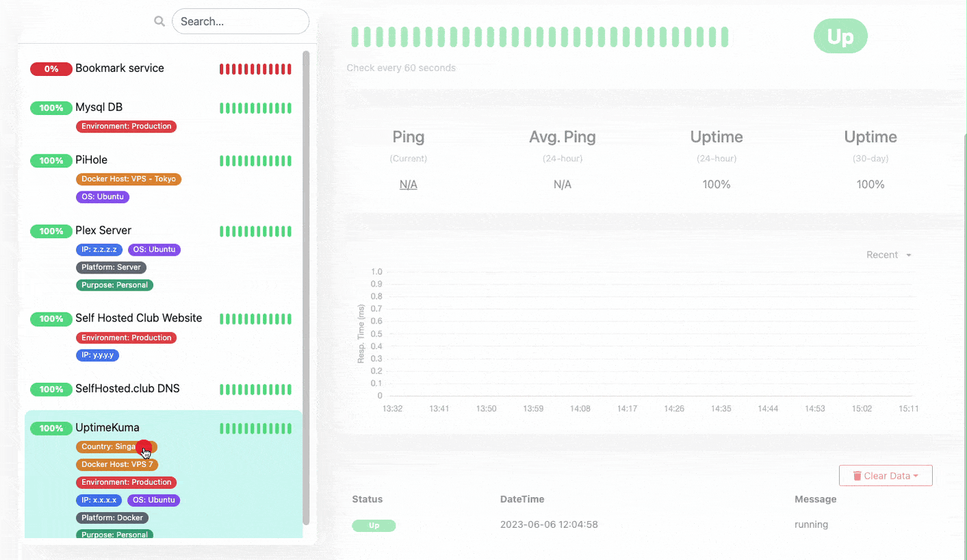Click inside the Search input field
The width and height of the screenshot is (967, 560).
tap(240, 21)
